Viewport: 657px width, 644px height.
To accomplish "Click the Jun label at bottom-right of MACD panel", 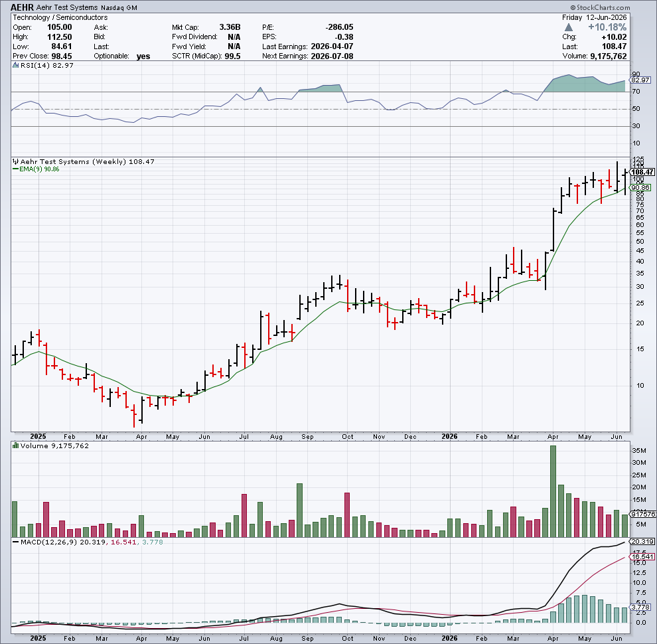I will [617, 639].
